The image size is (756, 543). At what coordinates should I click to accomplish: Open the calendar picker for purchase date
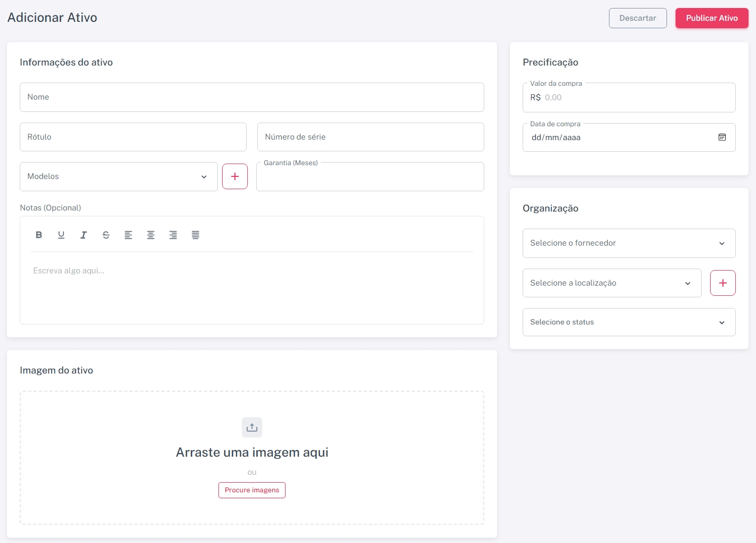(722, 137)
